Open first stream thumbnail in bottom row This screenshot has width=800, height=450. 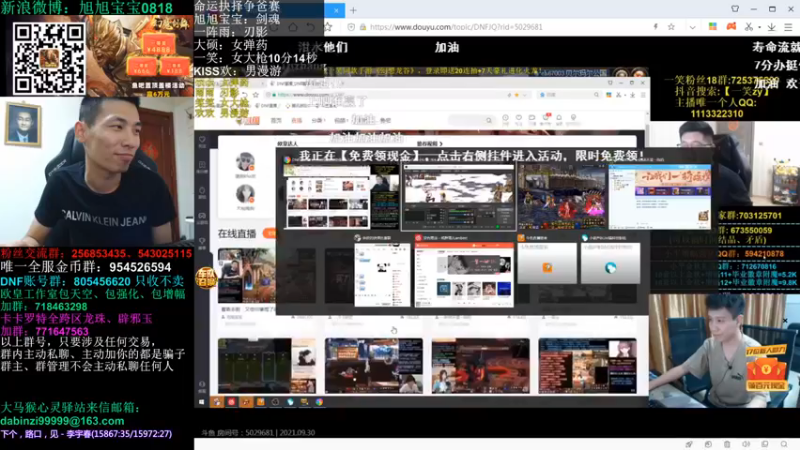267,366
